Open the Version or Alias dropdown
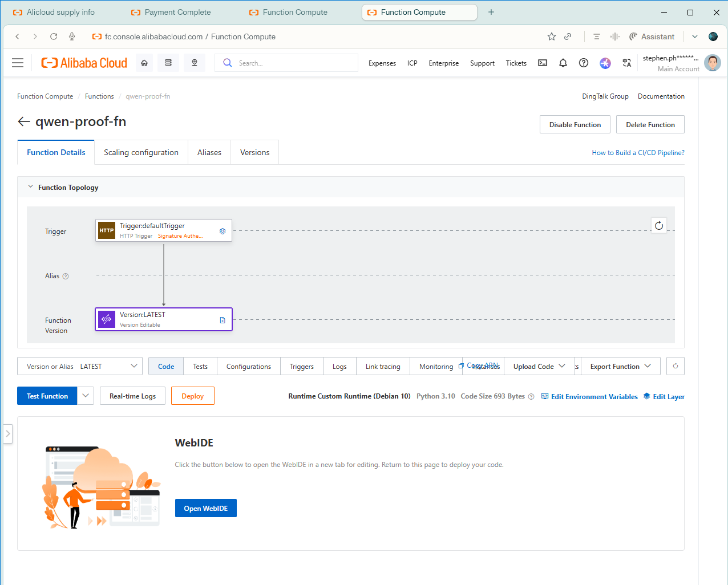Viewport: 728px width, 585px height. 80,366
